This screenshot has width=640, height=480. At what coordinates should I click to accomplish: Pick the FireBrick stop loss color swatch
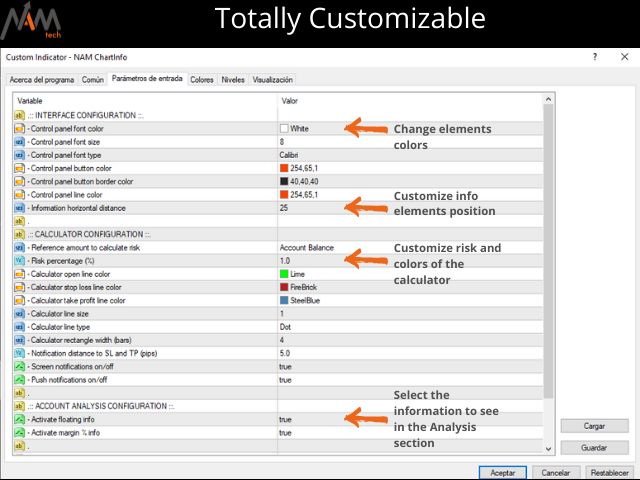(x=284, y=287)
